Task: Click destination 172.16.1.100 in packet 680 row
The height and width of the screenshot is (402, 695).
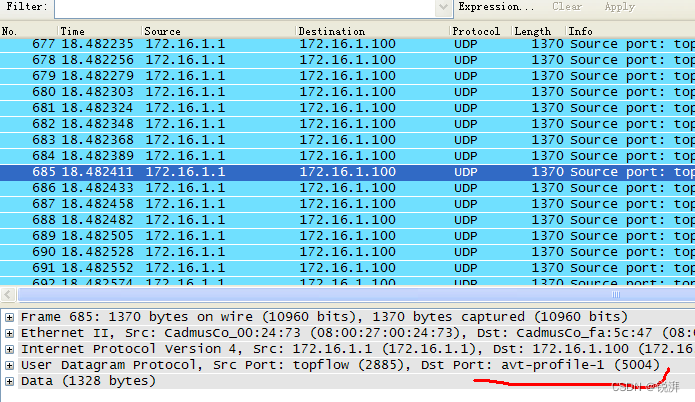Action: 348,92
